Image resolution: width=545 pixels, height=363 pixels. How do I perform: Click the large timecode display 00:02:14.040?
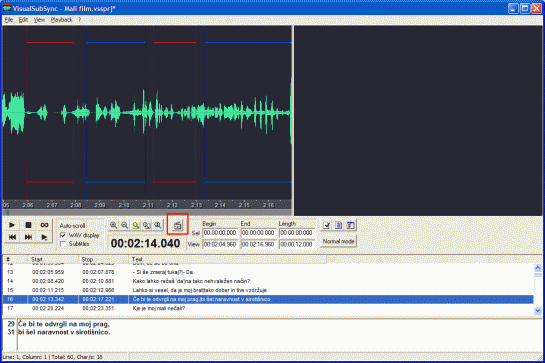pyautogui.click(x=145, y=243)
